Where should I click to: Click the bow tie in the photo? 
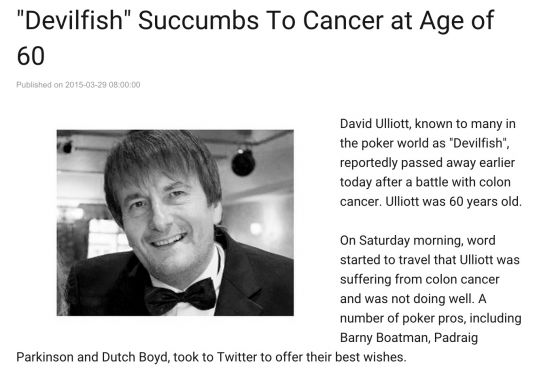pyautogui.click(x=180, y=296)
